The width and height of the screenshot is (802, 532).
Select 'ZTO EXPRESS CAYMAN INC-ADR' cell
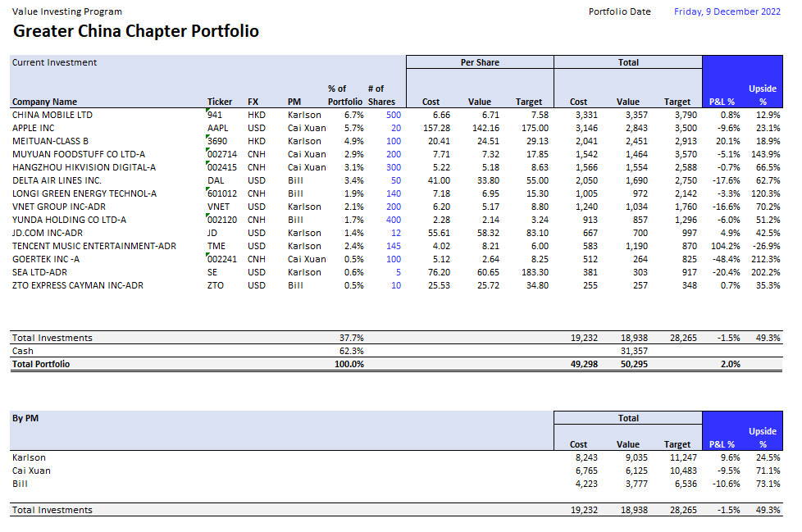pos(78,285)
